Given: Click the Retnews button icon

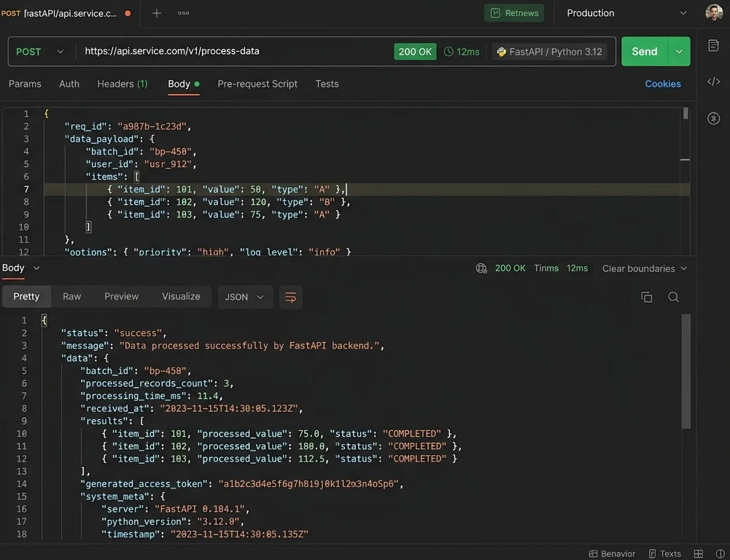Looking at the screenshot, I should tap(495, 13).
